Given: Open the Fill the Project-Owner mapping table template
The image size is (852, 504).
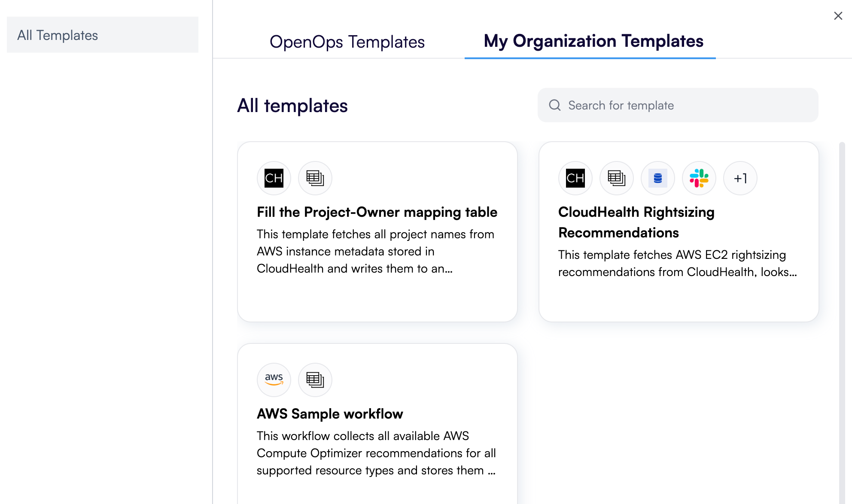Looking at the screenshot, I should pyautogui.click(x=377, y=212).
